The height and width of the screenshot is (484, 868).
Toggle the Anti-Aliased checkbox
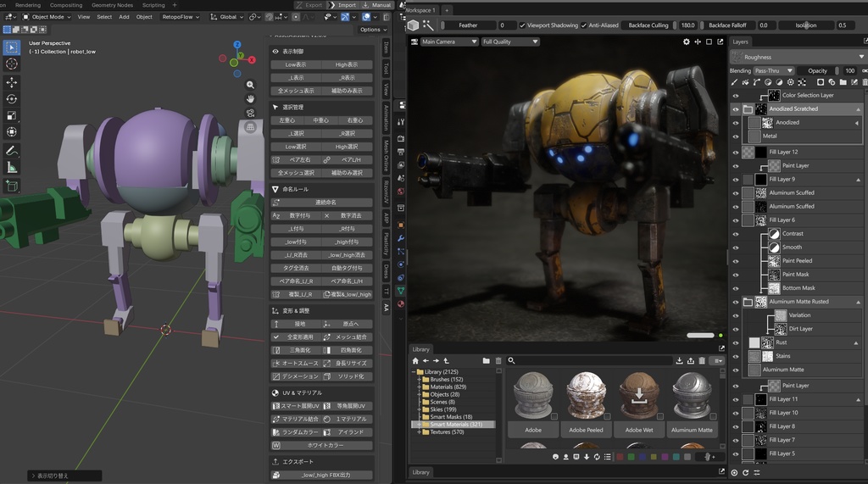click(583, 25)
